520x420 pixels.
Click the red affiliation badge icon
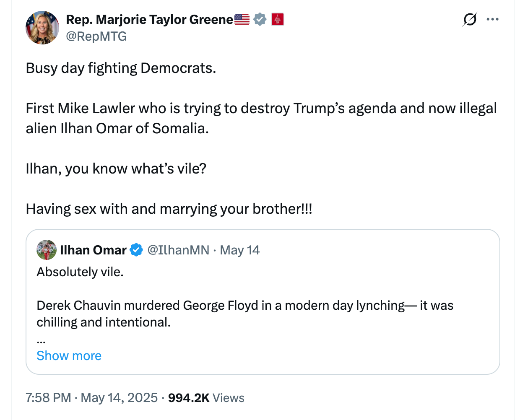click(278, 19)
